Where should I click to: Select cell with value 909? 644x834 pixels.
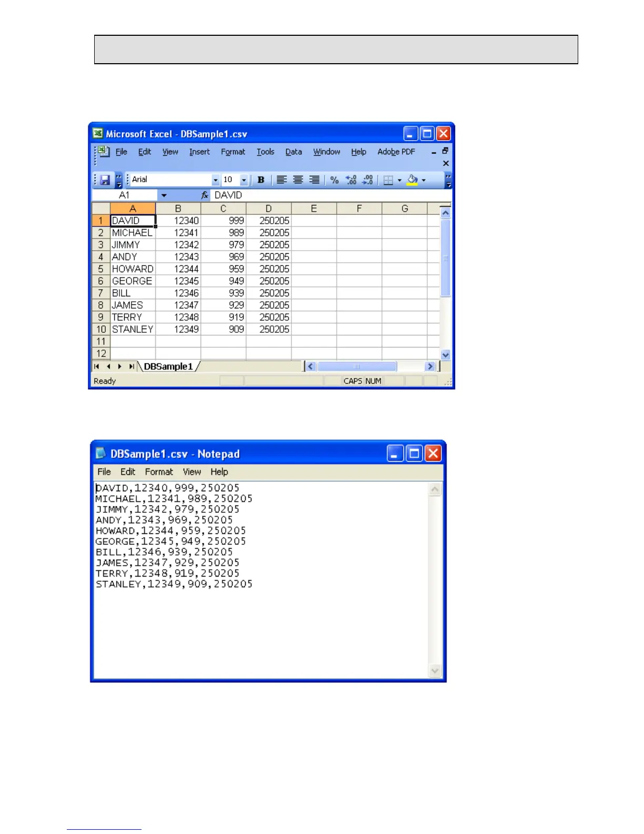point(223,330)
